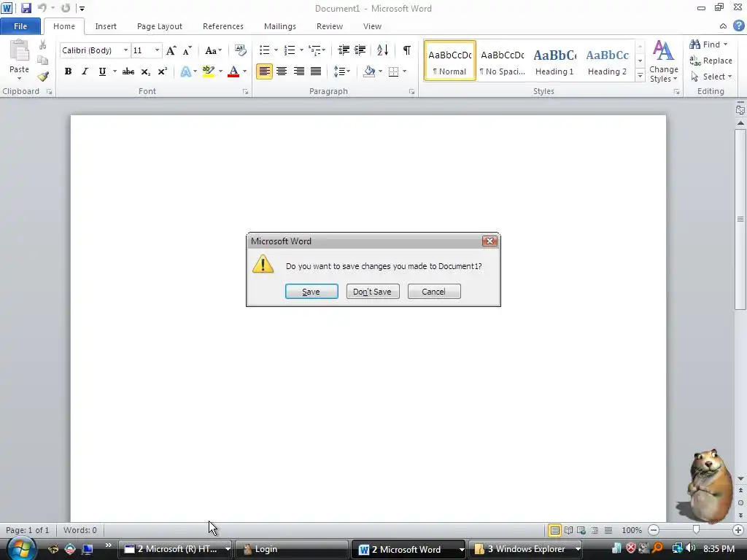Click the Shrink Font icon
This screenshot has height=560, width=747.
[187, 50]
